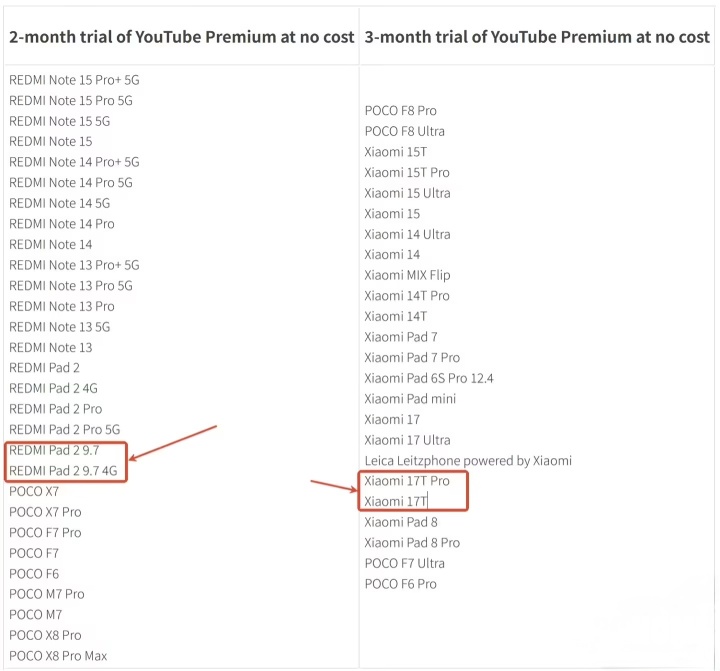This screenshot has width=720, height=671.
Task: Select the Leica Leitzphone powered by Xiaomi row
Action: pyautogui.click(x=467, y=461)
